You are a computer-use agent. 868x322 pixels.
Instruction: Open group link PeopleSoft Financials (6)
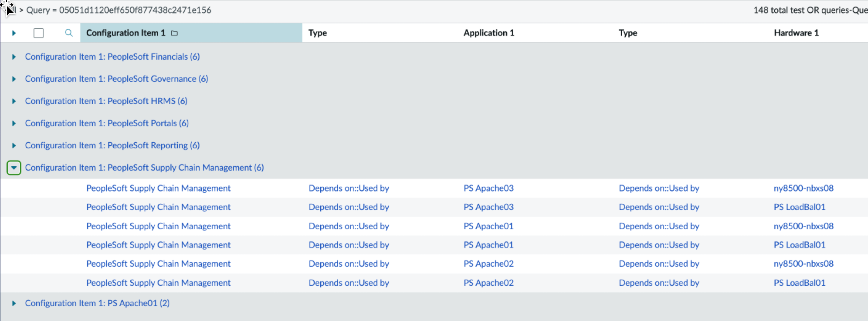(x=112, y=57)
